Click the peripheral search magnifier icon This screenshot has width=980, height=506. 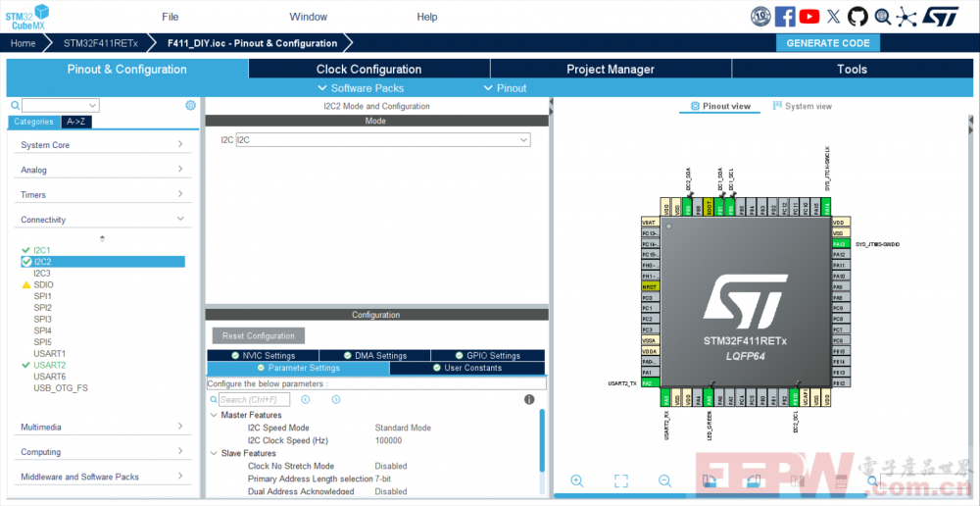[15, 105]
